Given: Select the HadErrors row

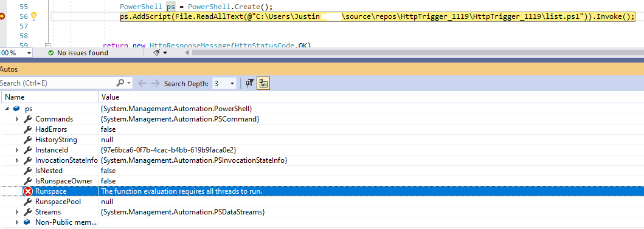Looking at the screenshot, I should pos(322,129).
